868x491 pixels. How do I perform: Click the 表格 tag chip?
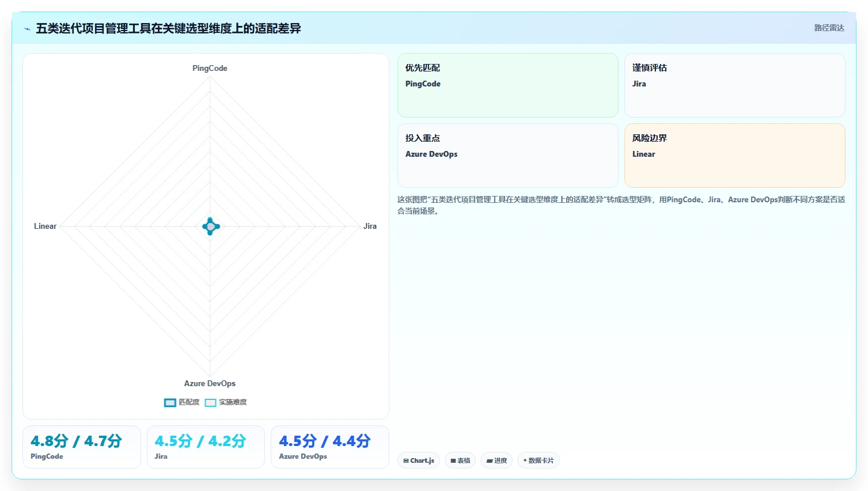point(460,460)
